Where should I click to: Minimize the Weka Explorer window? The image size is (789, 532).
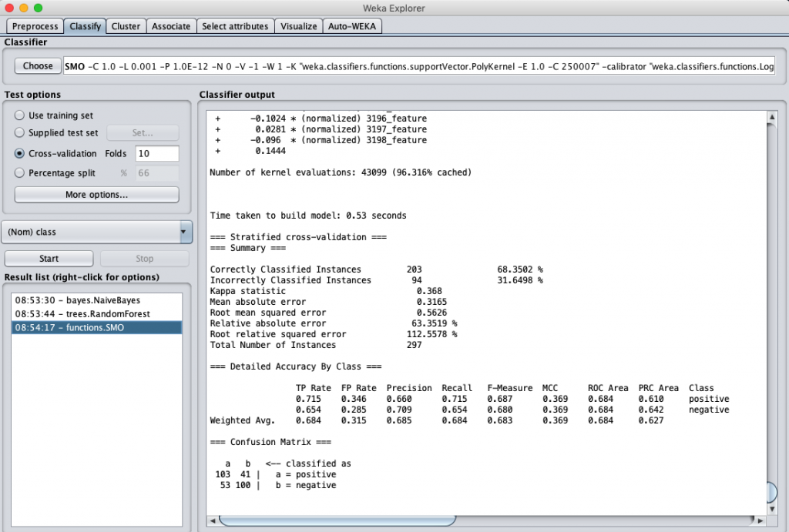tap(24, 8)
